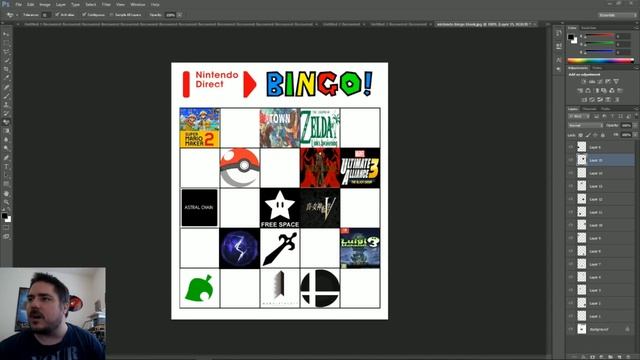
Task: Toggle the Anti-alias checkbox
Action: (x=57, y=15)
